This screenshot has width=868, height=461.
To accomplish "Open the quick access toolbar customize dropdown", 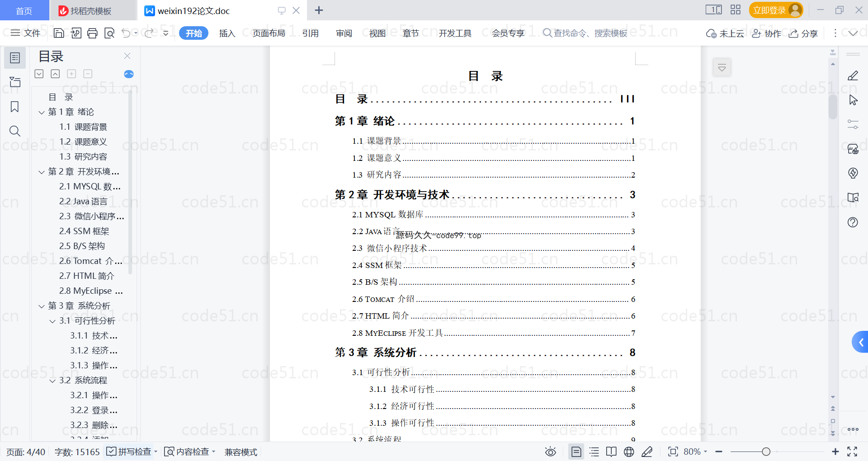I will 166,33.
